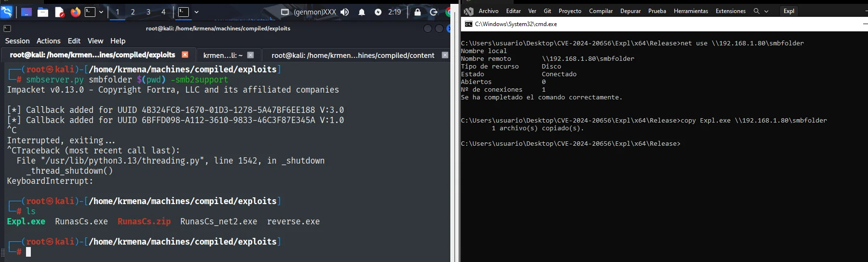Expand the search dropdown arrow in Visual Studio

tap(766, 11)
